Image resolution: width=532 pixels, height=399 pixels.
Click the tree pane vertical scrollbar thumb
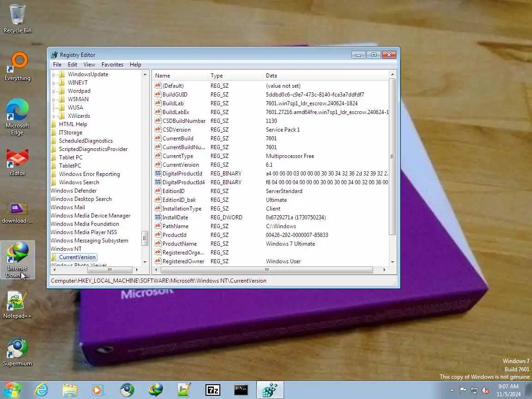(x=145, y=238)
